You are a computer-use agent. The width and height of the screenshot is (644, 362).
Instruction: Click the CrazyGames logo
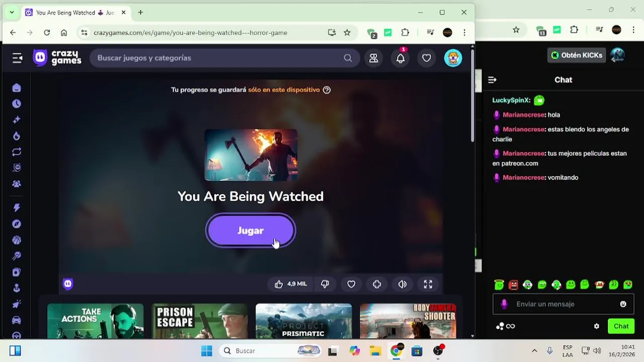point(57,58)
